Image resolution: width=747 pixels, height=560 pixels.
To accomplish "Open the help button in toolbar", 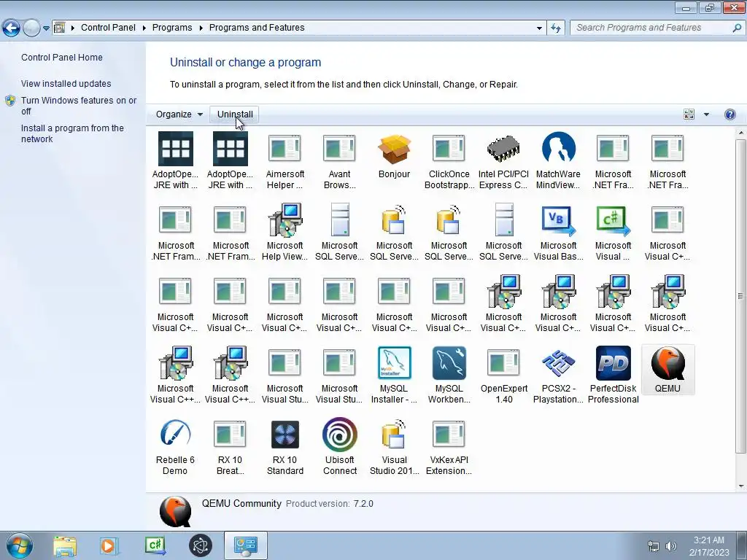I will [x=729, y=114].
